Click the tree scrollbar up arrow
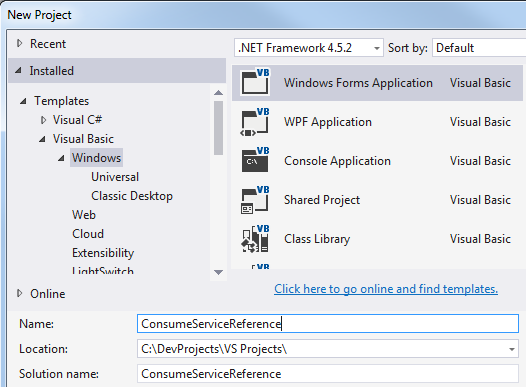The height and width of the screenshot is (387, 526). click(x=218, y=93)
